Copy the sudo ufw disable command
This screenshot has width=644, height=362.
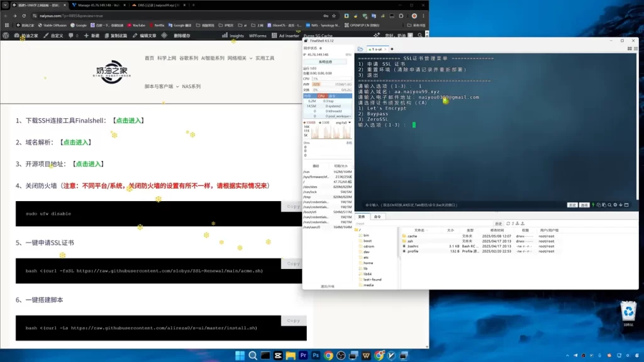click(293, 206)
